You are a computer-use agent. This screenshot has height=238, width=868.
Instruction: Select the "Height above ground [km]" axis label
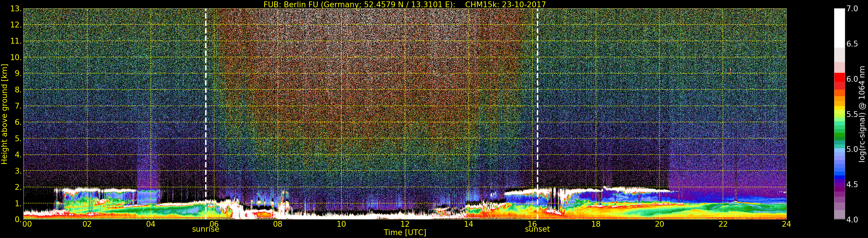(4, 114)
